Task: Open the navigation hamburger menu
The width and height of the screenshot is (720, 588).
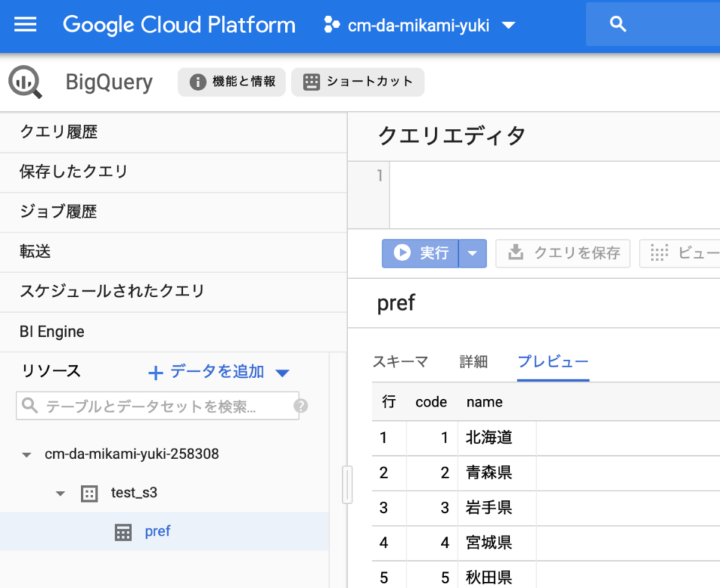Action: click(x=27, y=25)
